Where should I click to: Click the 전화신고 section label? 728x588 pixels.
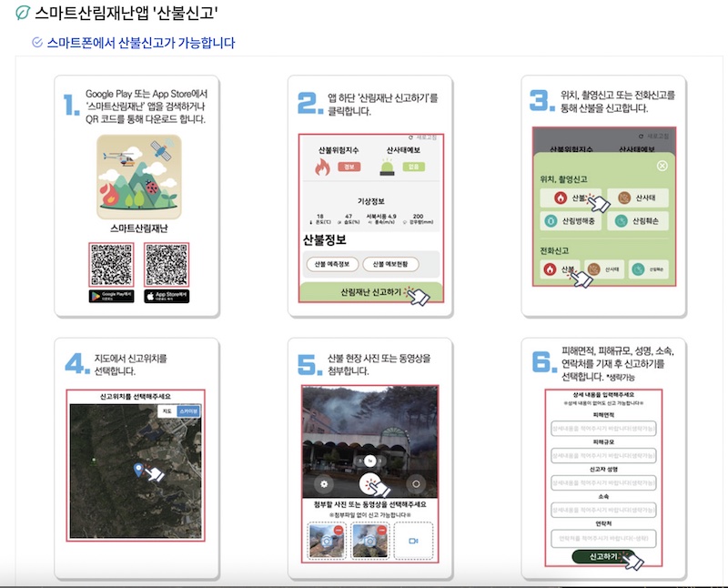click(554, 251)
